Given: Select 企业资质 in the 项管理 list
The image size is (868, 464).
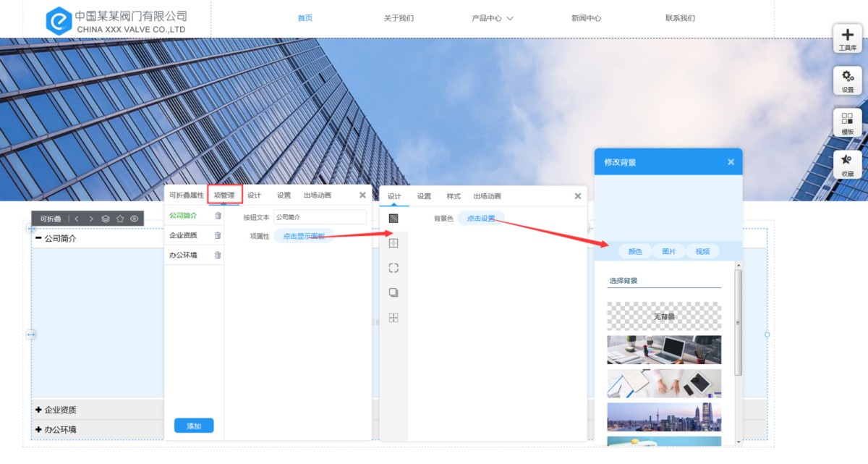Looking at the screenshot, I should 183,235.
